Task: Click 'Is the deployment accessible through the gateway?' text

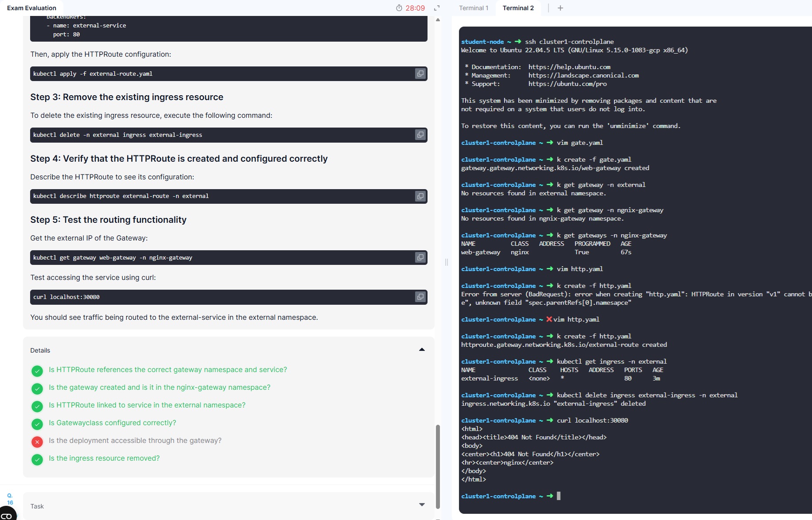Action: click(x=135, y=440)
